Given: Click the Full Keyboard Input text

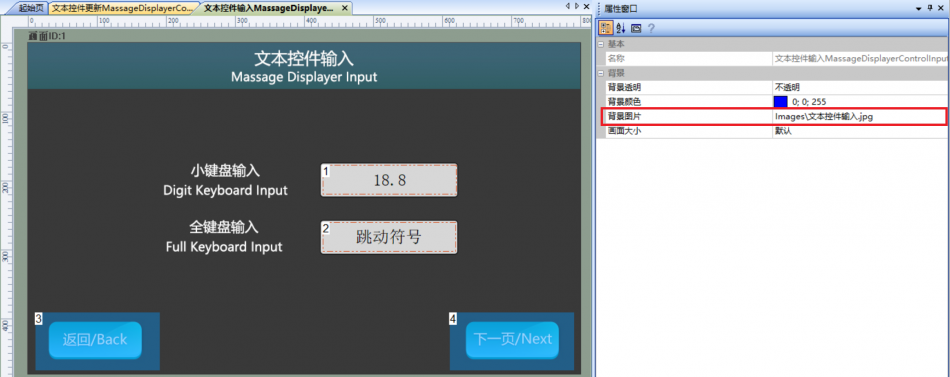Looking at the screenshot, I should click(x=224, y=247).
